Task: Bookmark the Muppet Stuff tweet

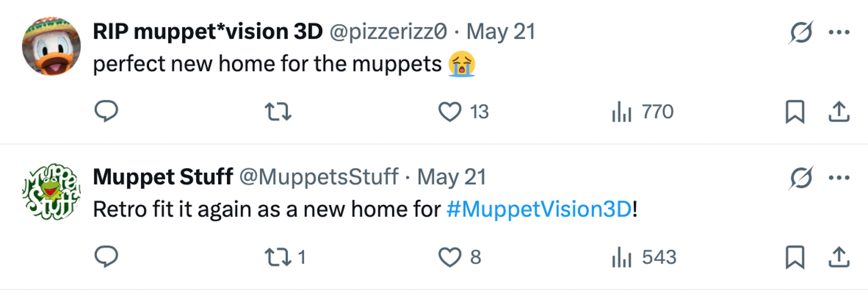Action: click(x=795, y=257)
